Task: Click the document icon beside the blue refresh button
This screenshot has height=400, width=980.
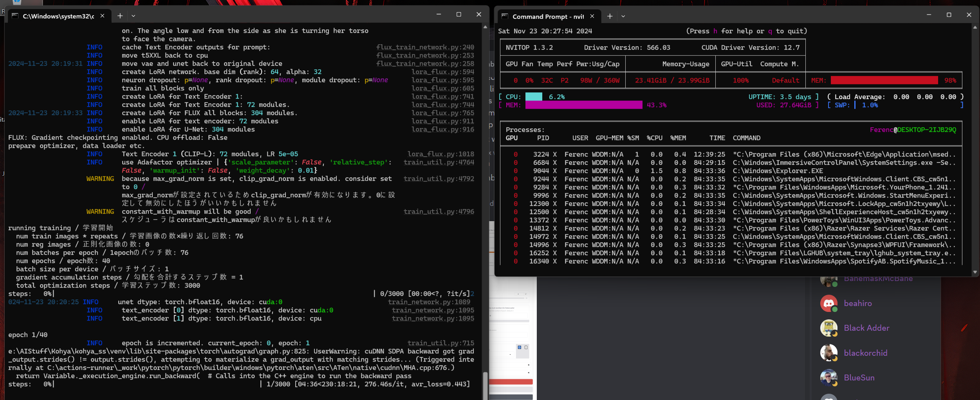Action: [526, 347]
